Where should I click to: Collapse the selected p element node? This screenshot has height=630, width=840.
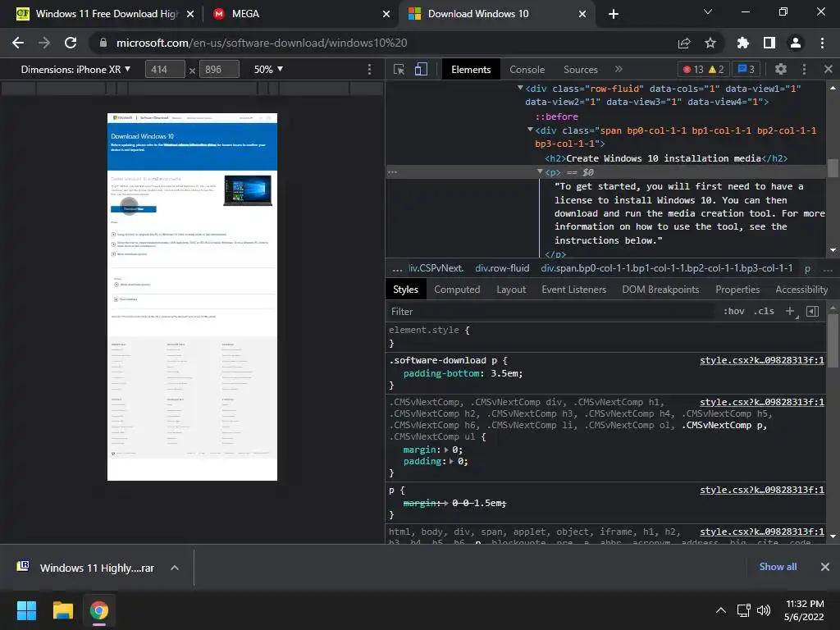coord(540,171)
